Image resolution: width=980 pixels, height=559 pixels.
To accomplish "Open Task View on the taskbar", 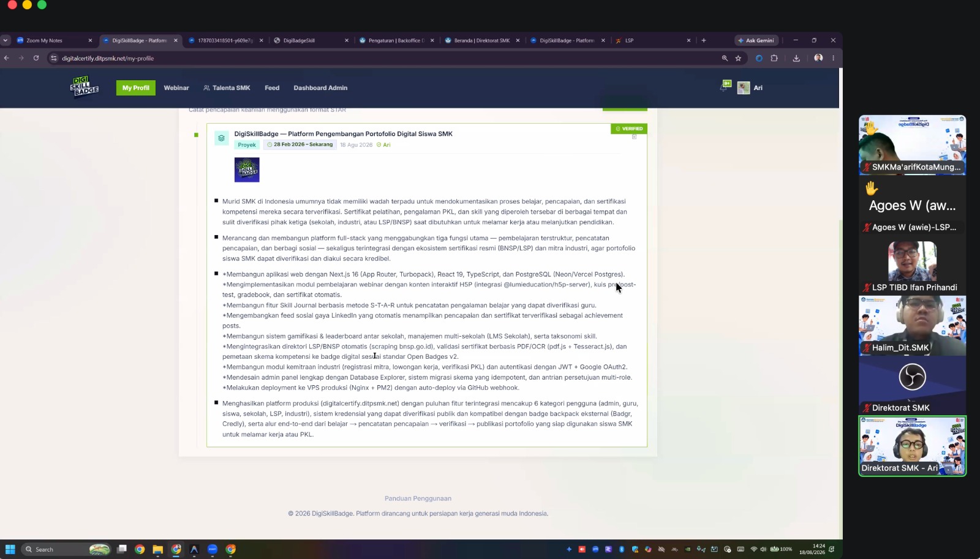I will point(122,549).
